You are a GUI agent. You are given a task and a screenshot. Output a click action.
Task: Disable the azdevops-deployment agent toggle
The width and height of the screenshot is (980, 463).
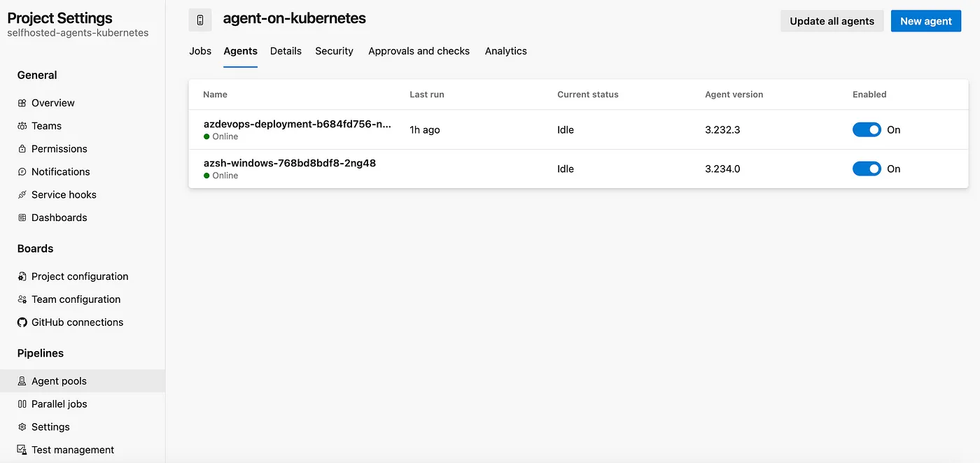point(867,130)
